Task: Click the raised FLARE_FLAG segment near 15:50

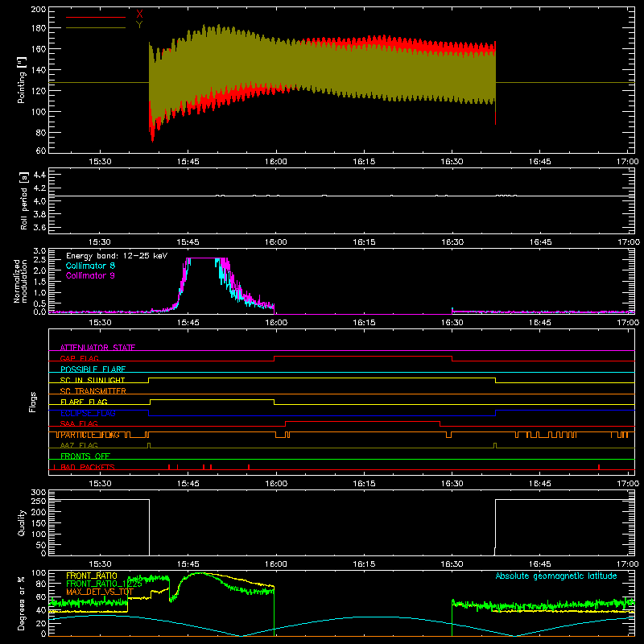Action: 212,399
